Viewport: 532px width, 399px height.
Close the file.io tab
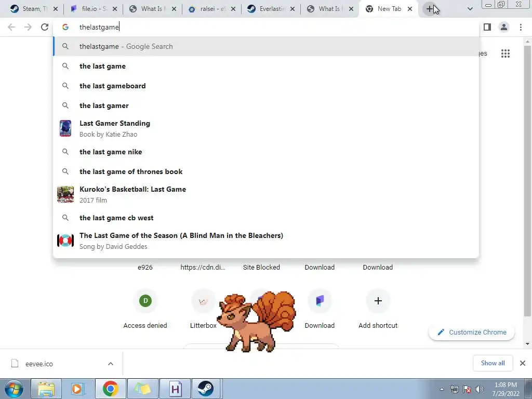point(115,9)
